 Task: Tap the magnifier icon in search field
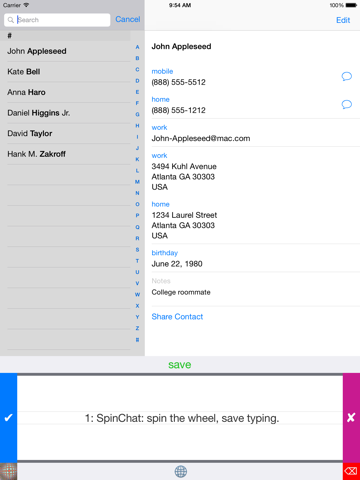11,20
